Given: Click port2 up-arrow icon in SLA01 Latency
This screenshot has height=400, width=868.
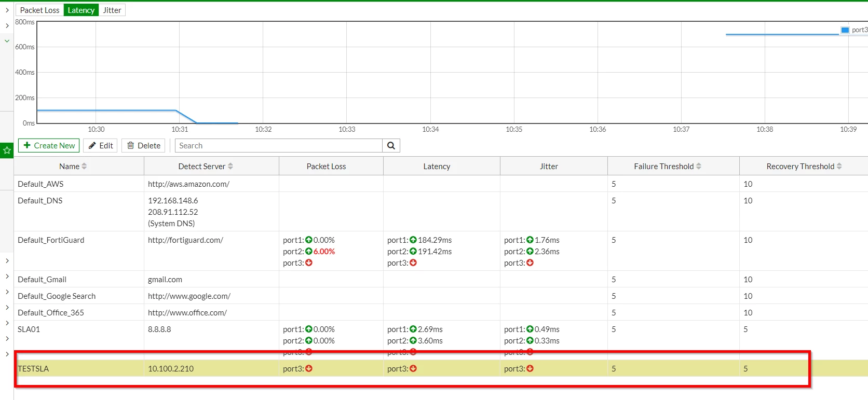Looking at the screenshot, I should (x=413, y=341).
